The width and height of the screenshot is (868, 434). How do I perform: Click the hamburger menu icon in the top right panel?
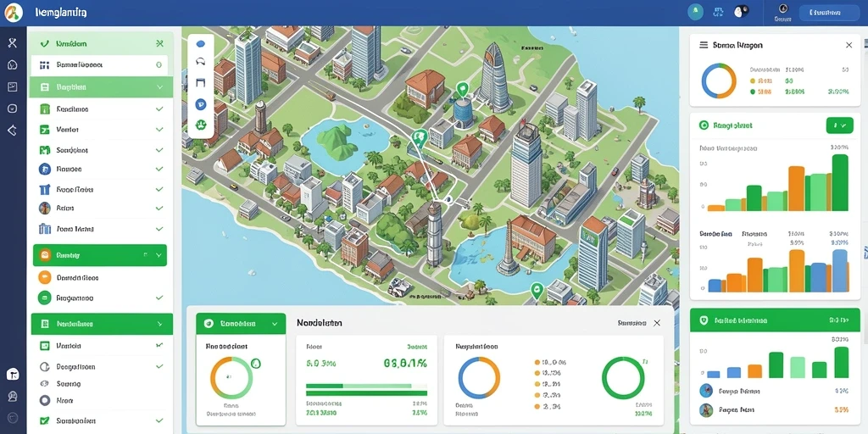coord(704,45)
